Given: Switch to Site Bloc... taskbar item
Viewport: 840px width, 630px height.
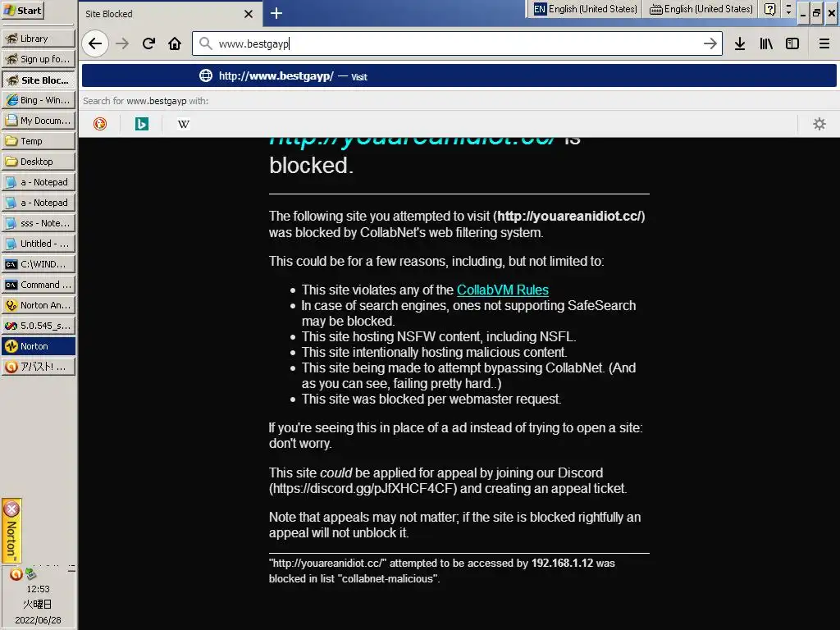Looking at the screenshot, I should pos(39,80).
